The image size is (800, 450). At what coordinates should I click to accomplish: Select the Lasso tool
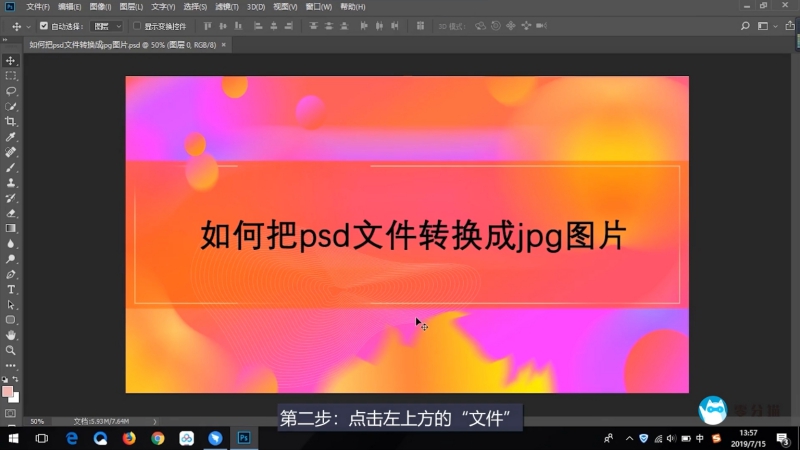11,91
